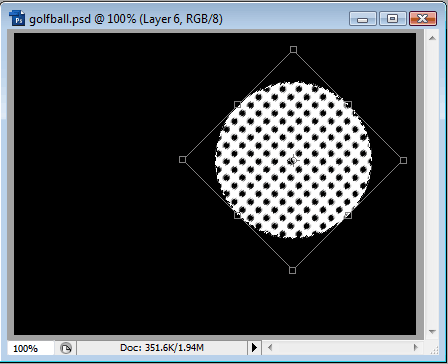
Task: Click the Doc: 351.6K/1.94M status text
Action: [162, 348]
